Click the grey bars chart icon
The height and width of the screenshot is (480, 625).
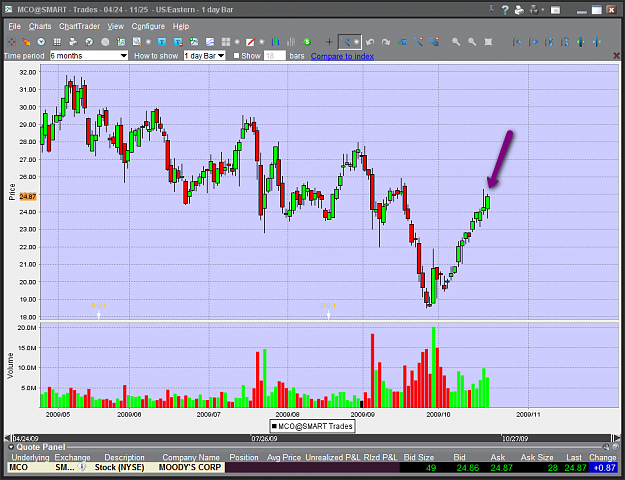[x=291, y=42]
